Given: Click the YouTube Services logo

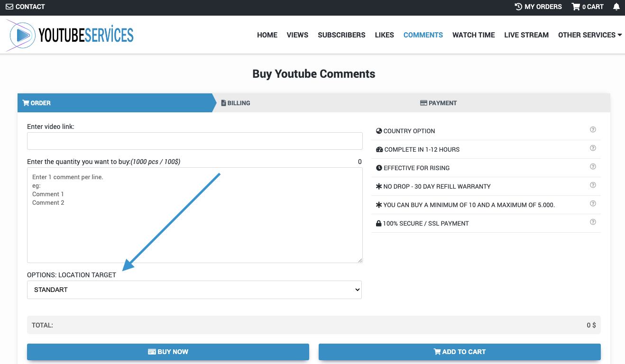Looking at the screenshot, I should pos(70,35).
